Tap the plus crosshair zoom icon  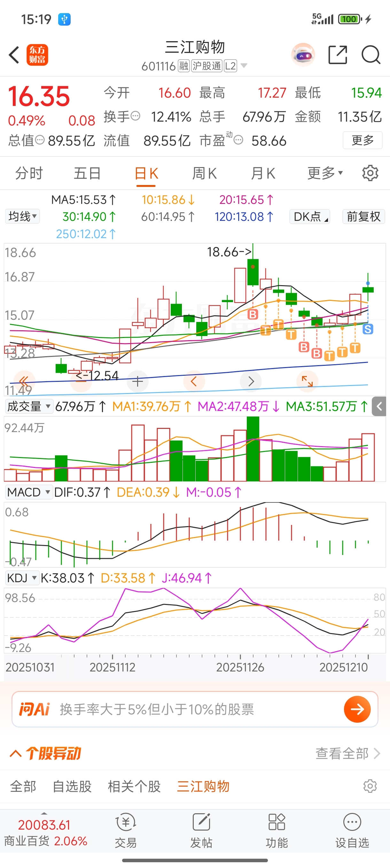coord(138,382)
